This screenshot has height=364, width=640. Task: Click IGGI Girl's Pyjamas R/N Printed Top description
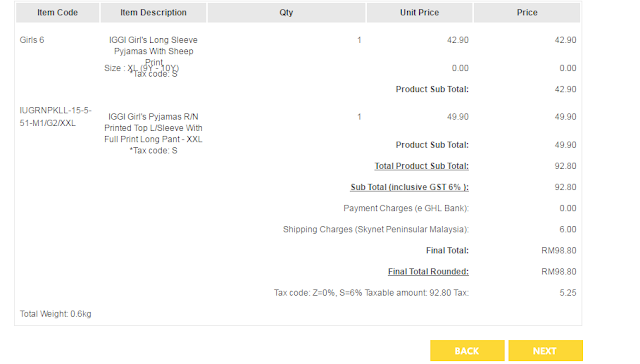click(x=153, y=128)
